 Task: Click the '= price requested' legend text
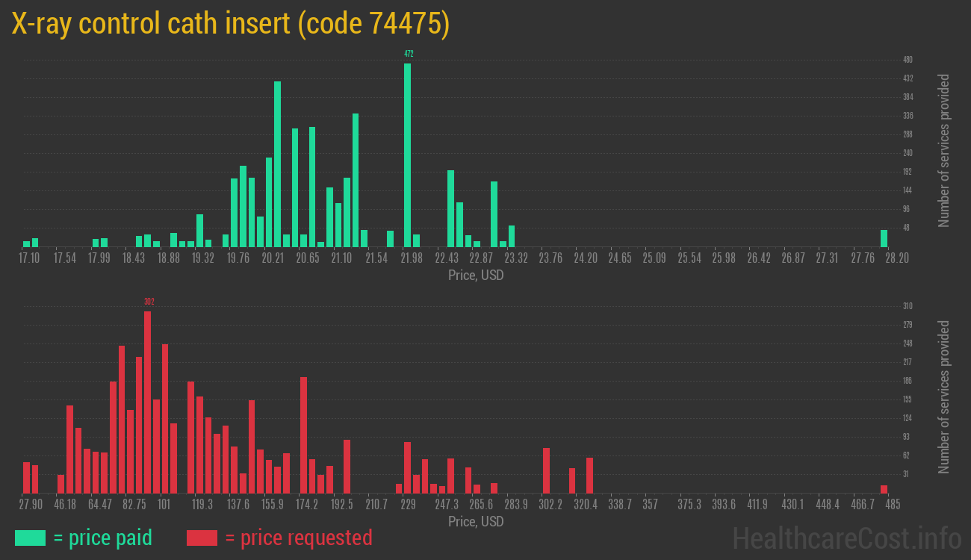pos(298,538)
